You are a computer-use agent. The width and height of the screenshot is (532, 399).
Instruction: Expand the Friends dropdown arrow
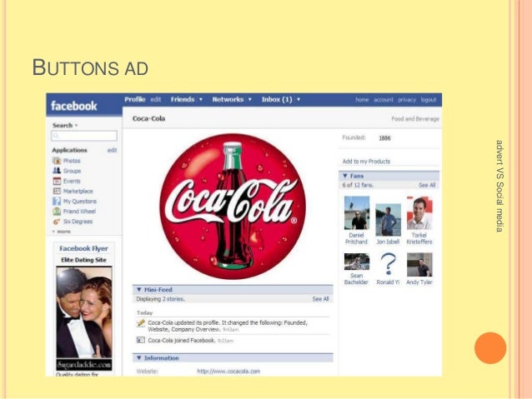pos(201,99)
